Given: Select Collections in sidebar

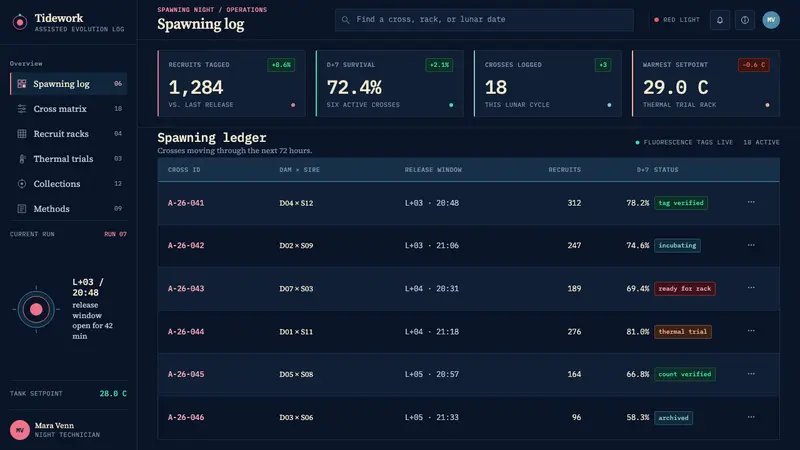Looking at the screenshot, I should tap(68, 184).
